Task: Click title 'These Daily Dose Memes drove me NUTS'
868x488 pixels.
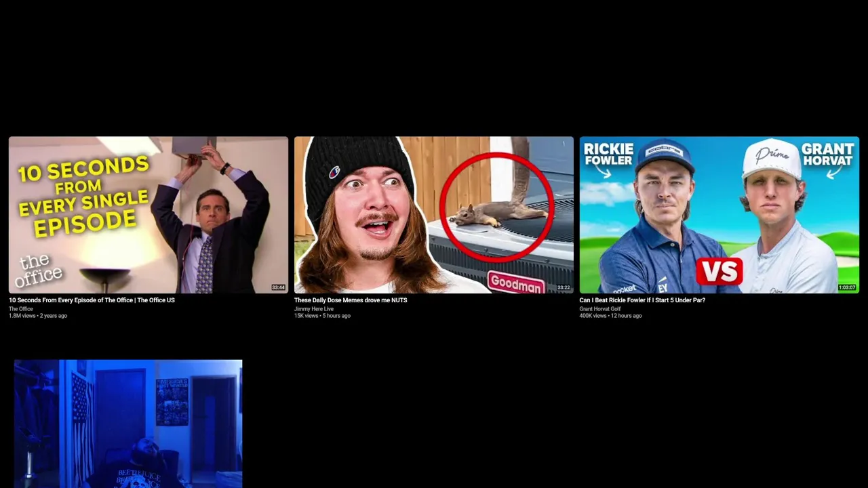Action: (351, 300)
